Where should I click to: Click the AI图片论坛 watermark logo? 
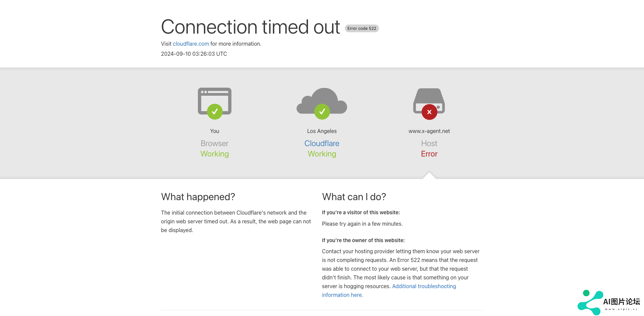coord(608,303)
